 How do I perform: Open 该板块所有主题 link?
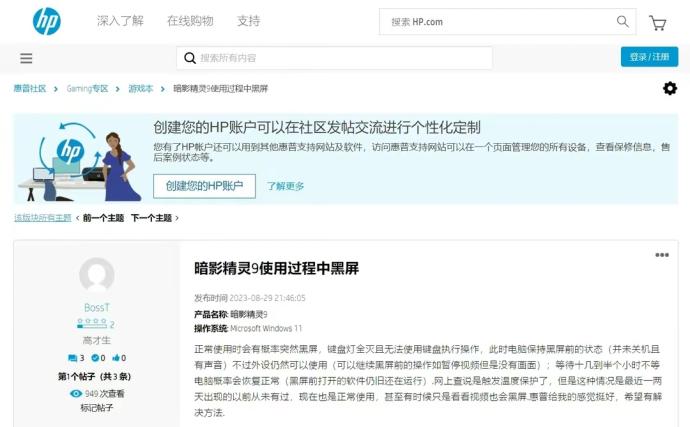[x=43, y=218]
